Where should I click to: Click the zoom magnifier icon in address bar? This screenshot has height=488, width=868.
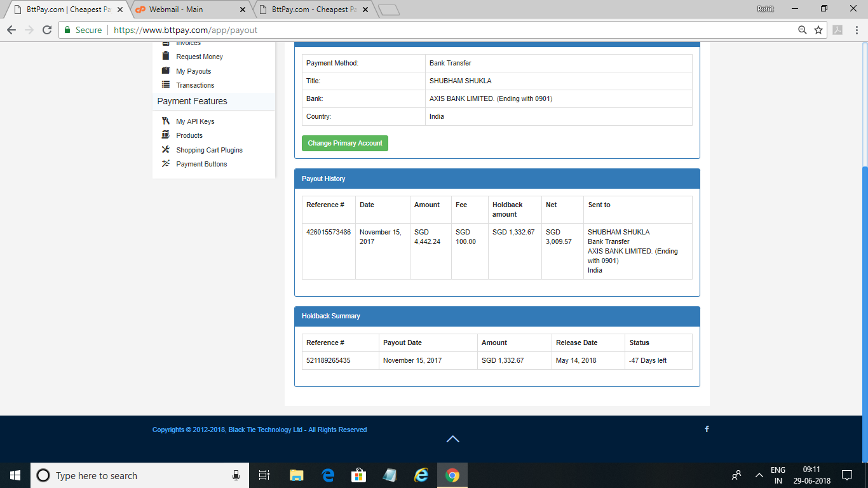pyautogui.click(x=803, y=30)
